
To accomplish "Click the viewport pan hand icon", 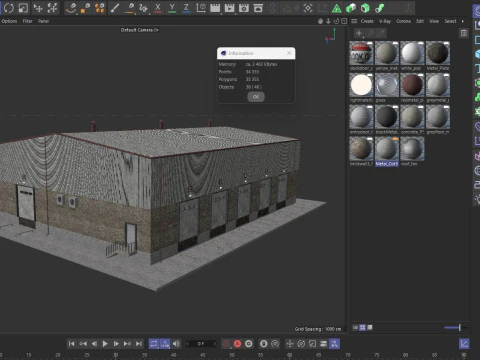I will point(320,21).
